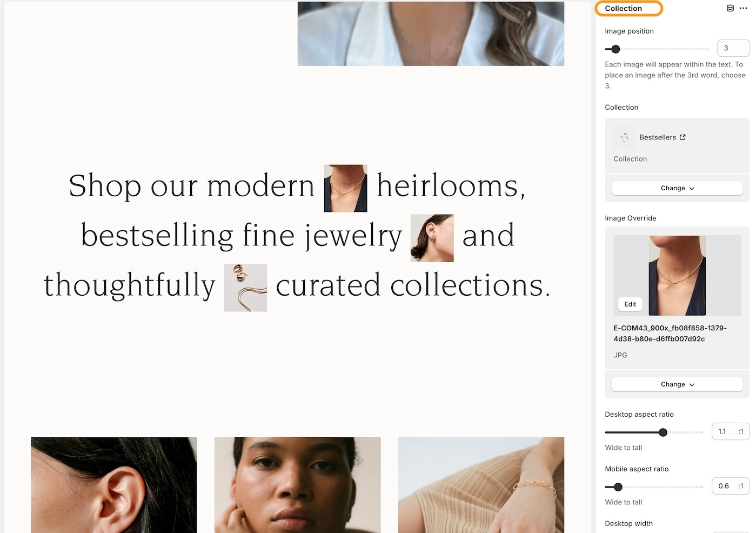Click the Desktop aspect ratio value field
This screenshot has width=756, height=533.
[x=731, y=431]
